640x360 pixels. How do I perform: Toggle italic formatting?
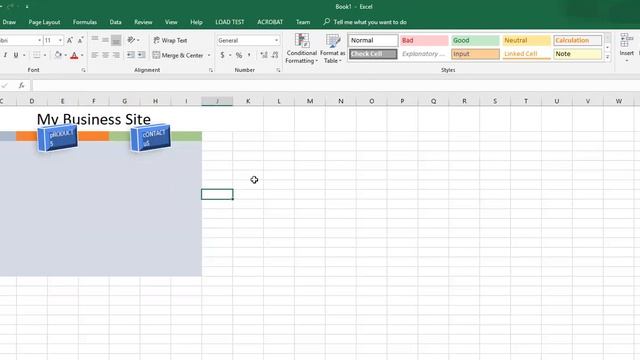[5, 55]
